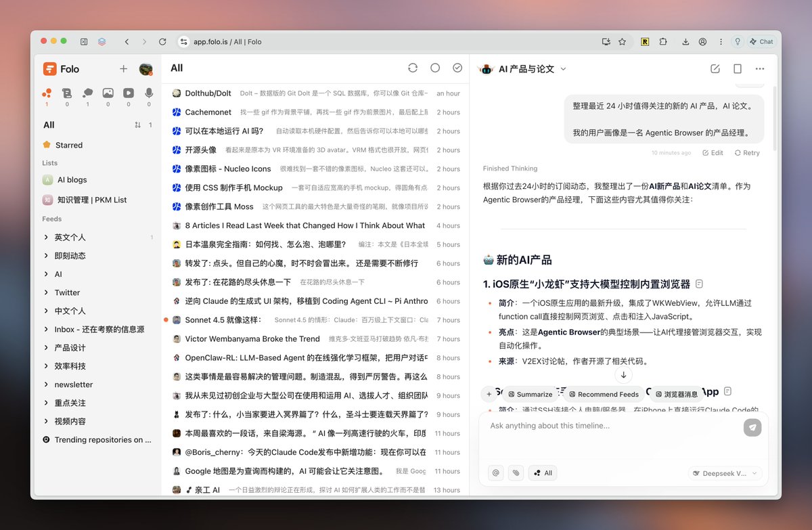Click the Chat button in the browser toolbar
This screenshot has width=812, height=530.
click(761, 41)
